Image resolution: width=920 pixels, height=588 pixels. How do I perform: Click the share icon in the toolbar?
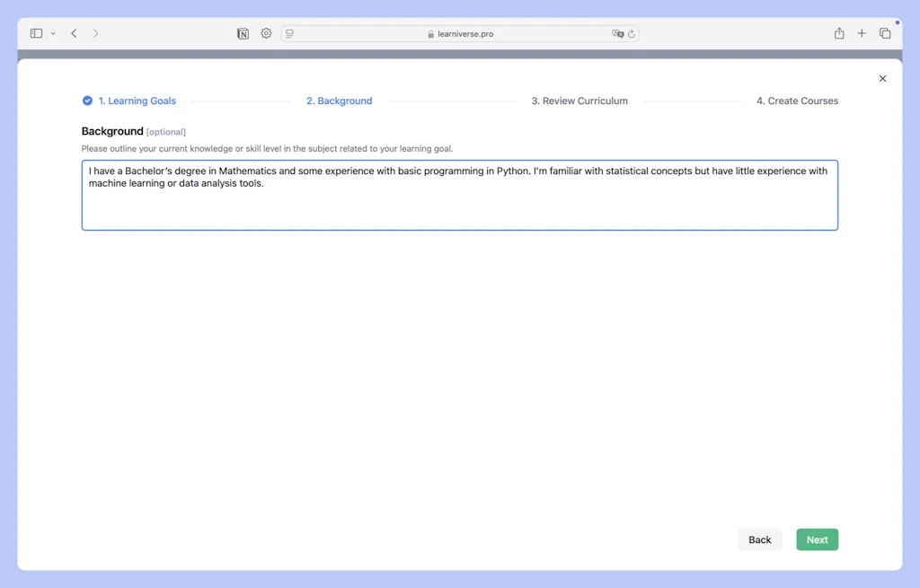[x=838, y=32]
